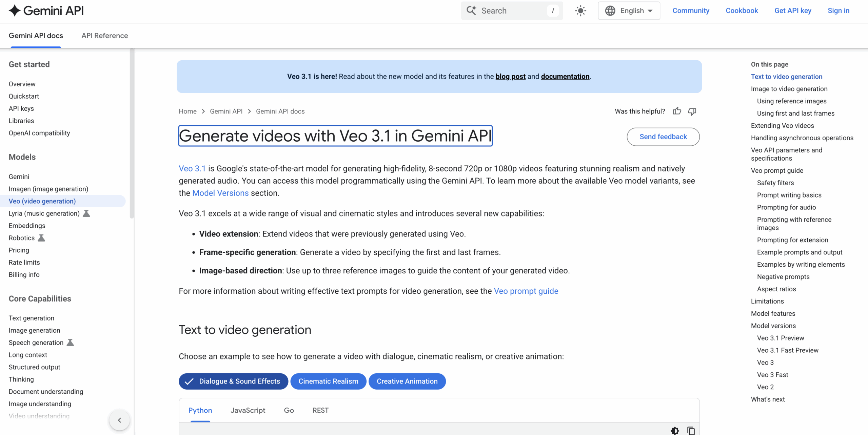Switch to the API Reference tab
This screenshot has height=435, width=868.
click(x=104, y=36)
